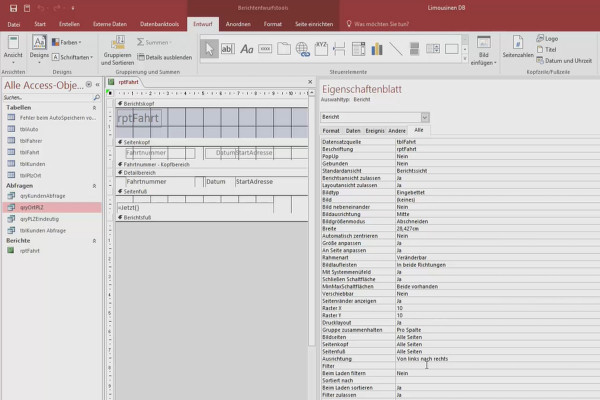
Task: Select the line drawing control
Action: (396, 49)
